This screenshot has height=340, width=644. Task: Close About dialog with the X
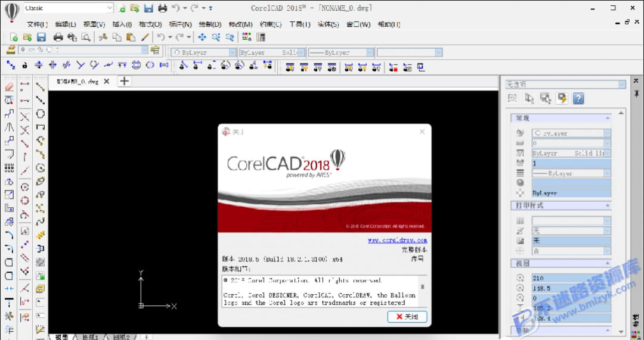422,132
